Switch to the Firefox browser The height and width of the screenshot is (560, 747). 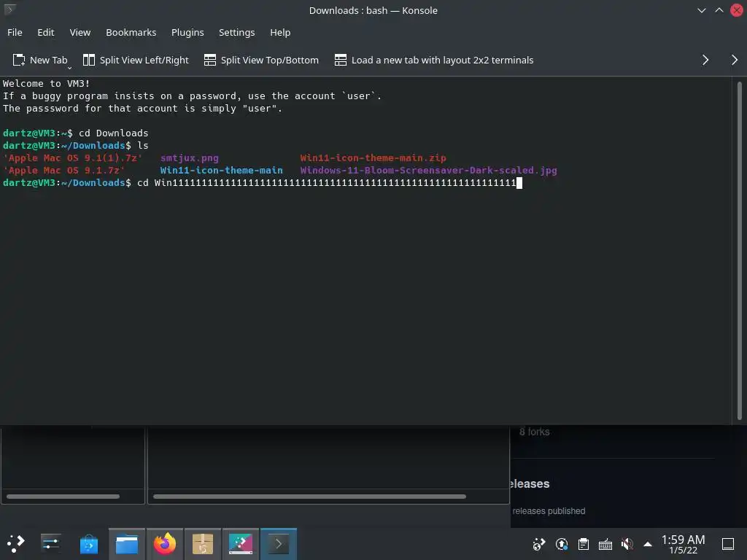tap(165, 544)
